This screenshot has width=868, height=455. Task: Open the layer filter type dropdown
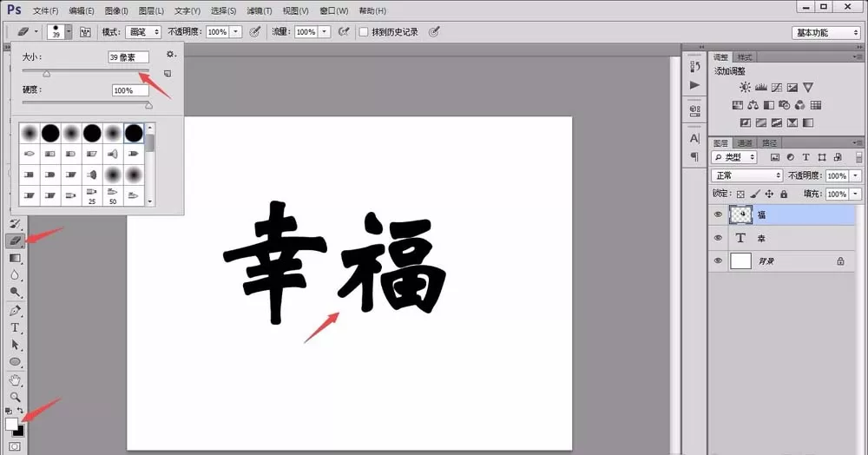point(734,157)
